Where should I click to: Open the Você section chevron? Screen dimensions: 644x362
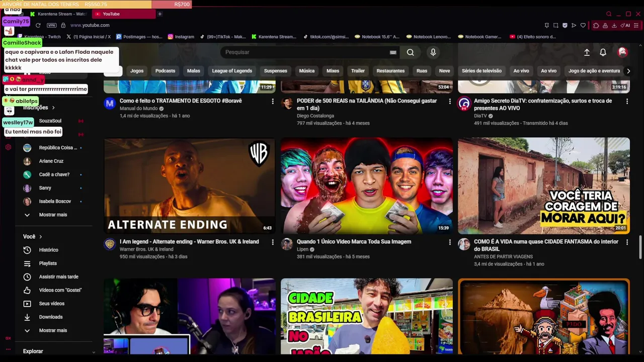[41, 237]
